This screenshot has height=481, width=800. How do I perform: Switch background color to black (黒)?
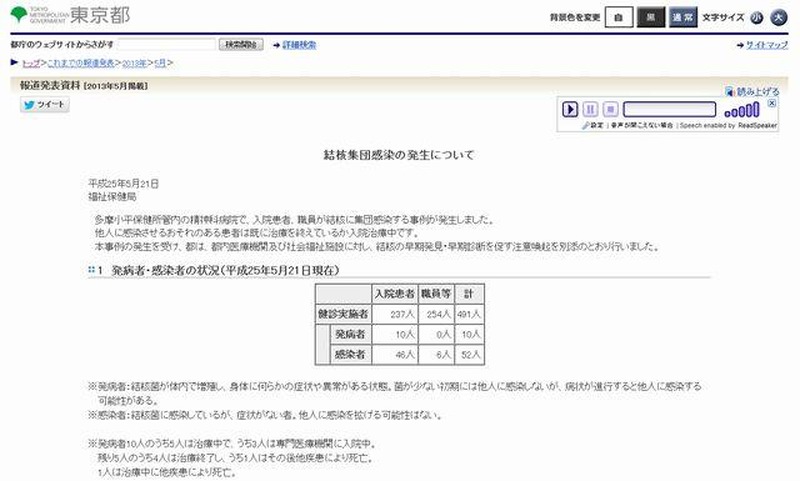click(650, 18)
